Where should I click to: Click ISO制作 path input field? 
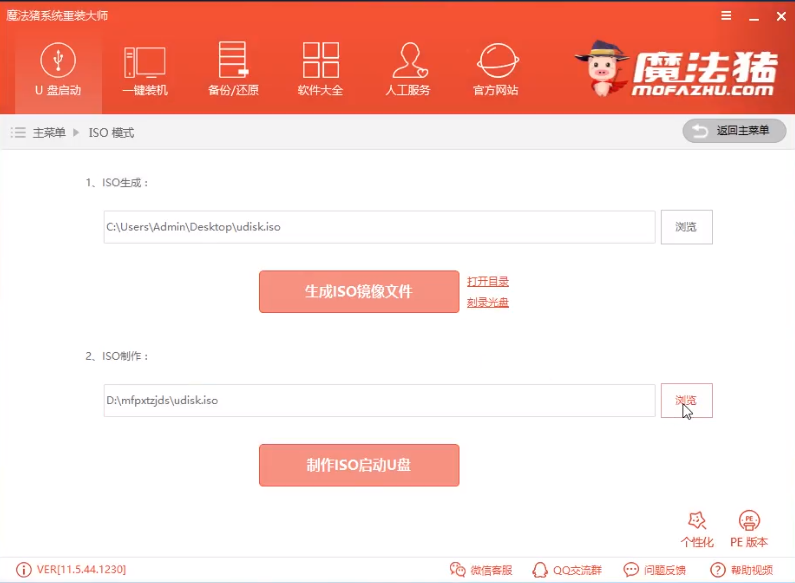pos(379,400)
